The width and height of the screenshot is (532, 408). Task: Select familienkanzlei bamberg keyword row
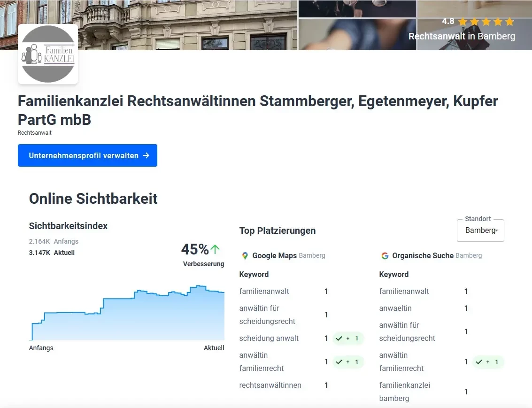404,392
